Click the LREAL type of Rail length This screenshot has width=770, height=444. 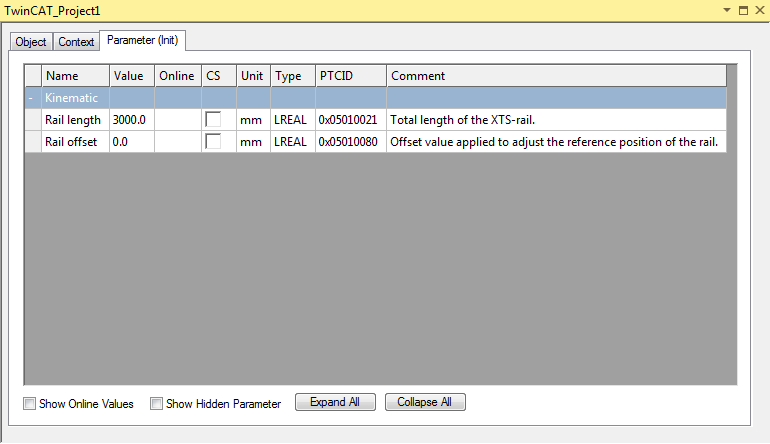click(x=293, y=120)
